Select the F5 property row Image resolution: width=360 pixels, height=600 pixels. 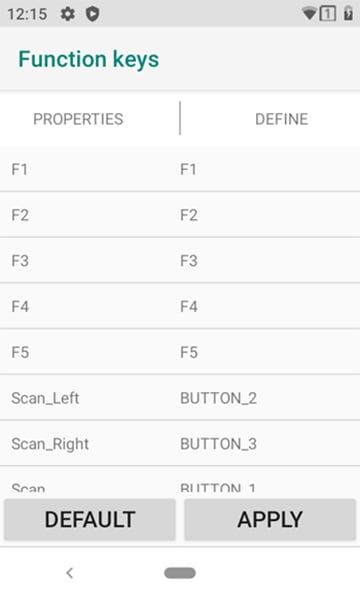[x=180, y=352]
